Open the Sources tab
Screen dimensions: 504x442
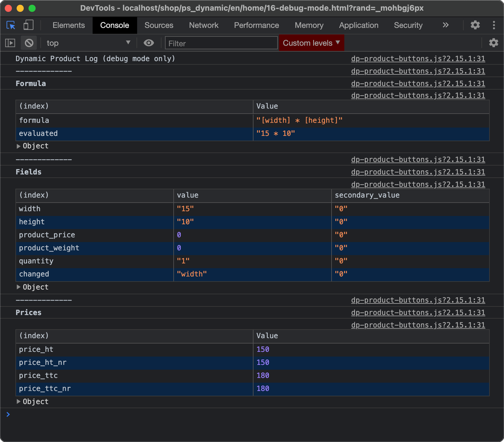tap(159, 25)
